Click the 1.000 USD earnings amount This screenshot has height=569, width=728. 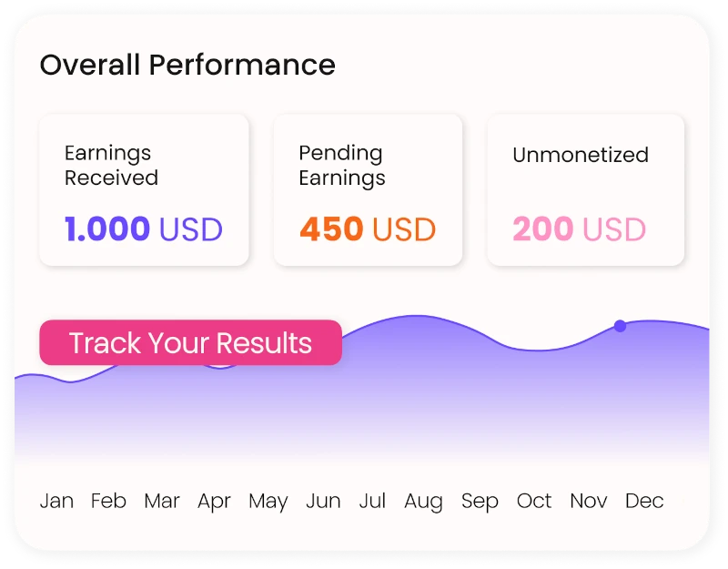(144, 229)
